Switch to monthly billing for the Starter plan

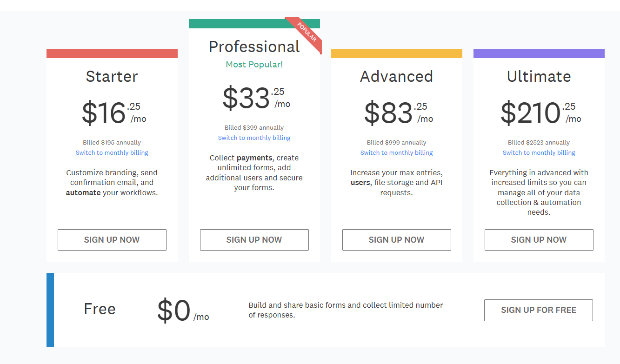[x=112, y=152]
